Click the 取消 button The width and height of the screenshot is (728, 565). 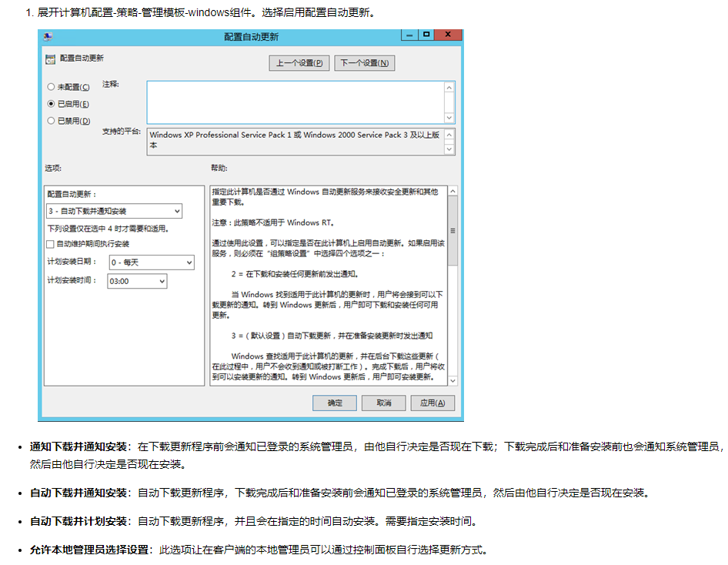pos(384,403)
